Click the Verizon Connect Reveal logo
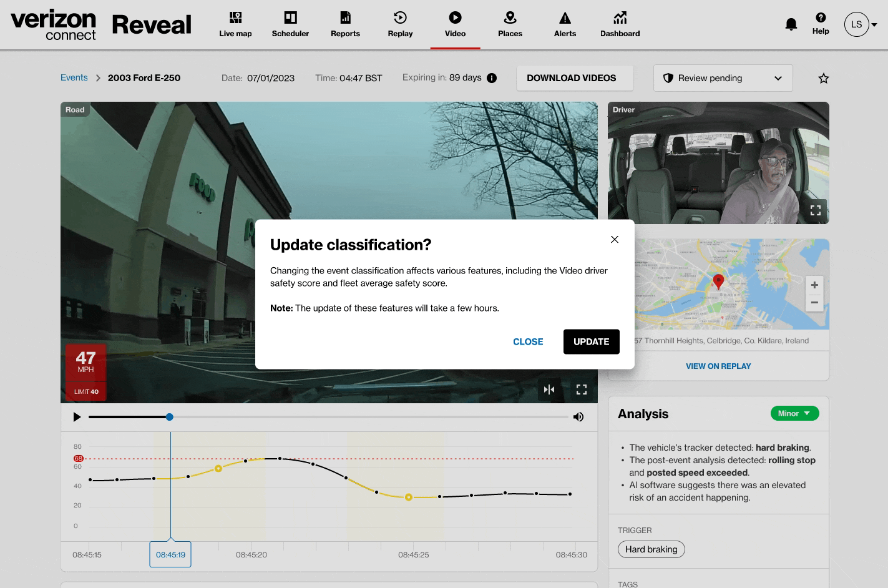The image size is (888, 588). 101,25
